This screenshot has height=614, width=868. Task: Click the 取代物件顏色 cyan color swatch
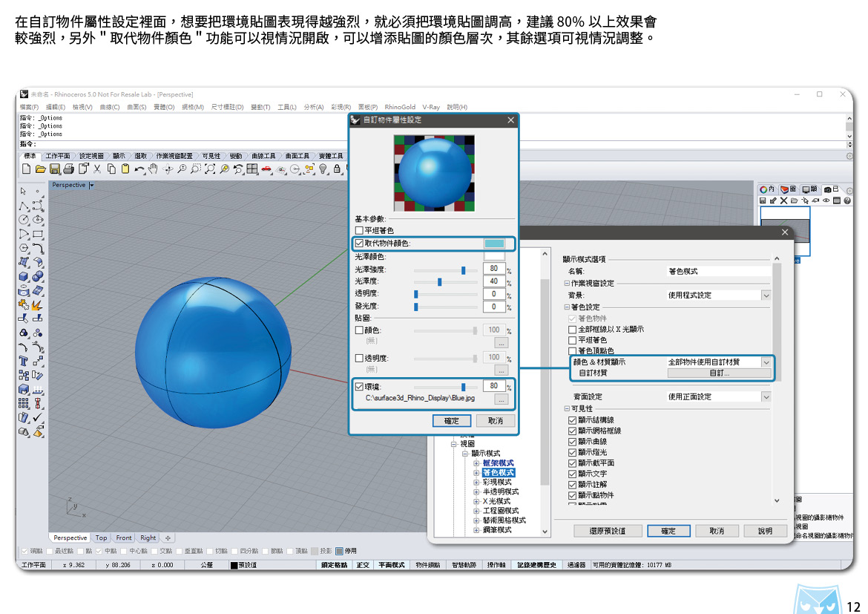tap(494, 244)
